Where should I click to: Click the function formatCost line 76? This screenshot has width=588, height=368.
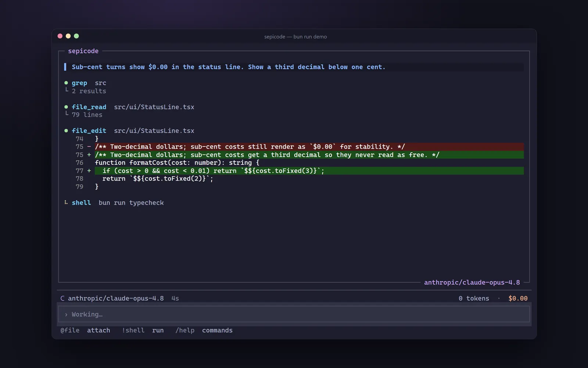pos(177,163)
